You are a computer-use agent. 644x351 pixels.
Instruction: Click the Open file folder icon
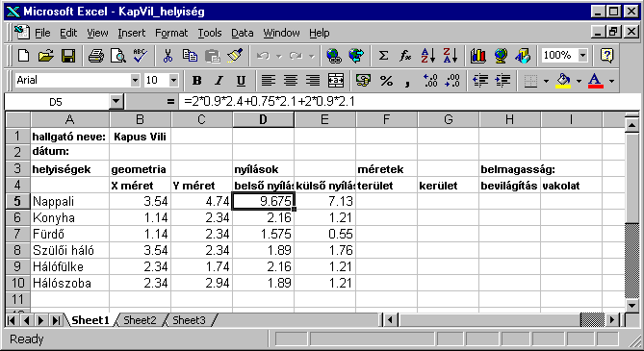pyautogui.click(x=46, y=56)
